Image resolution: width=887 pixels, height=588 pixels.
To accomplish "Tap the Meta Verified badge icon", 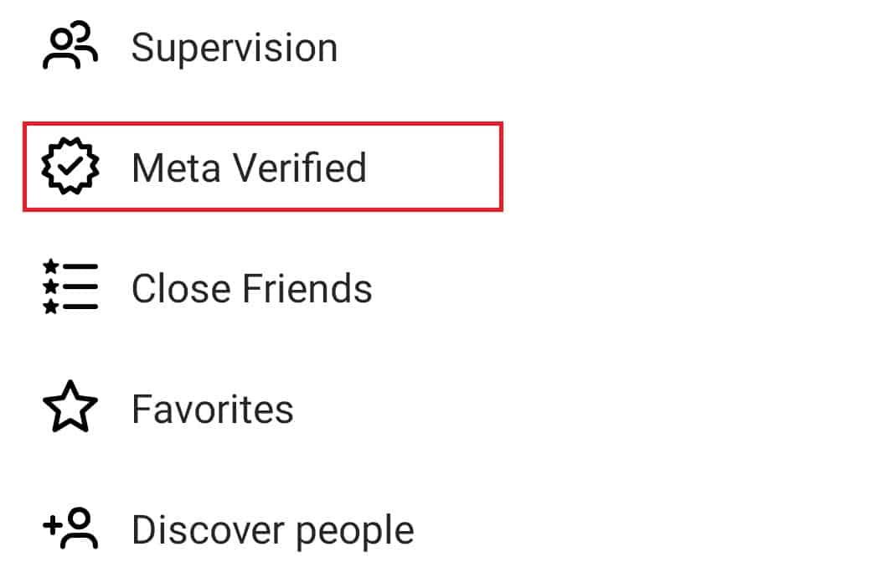I will pyautogui.click(x=70, y=168).
